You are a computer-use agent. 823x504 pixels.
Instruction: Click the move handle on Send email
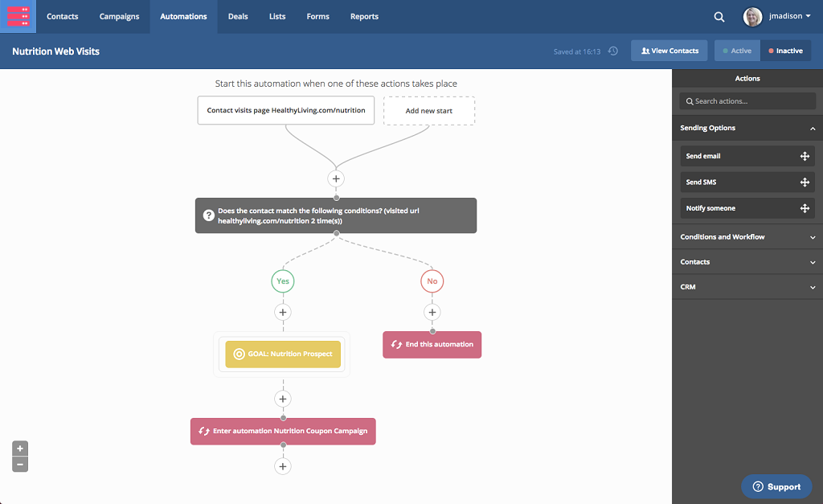coord(805,157)
